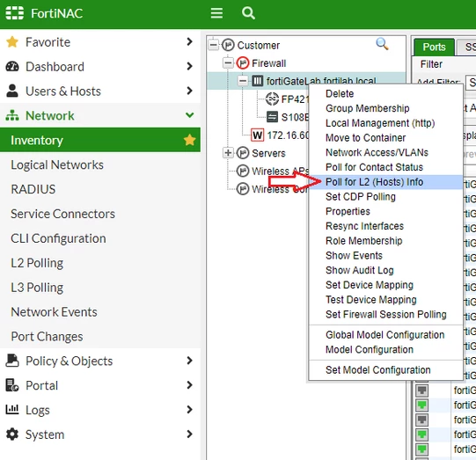Click the Wireless Controllers container icon

pyautogui.click(x=243, y=189)
